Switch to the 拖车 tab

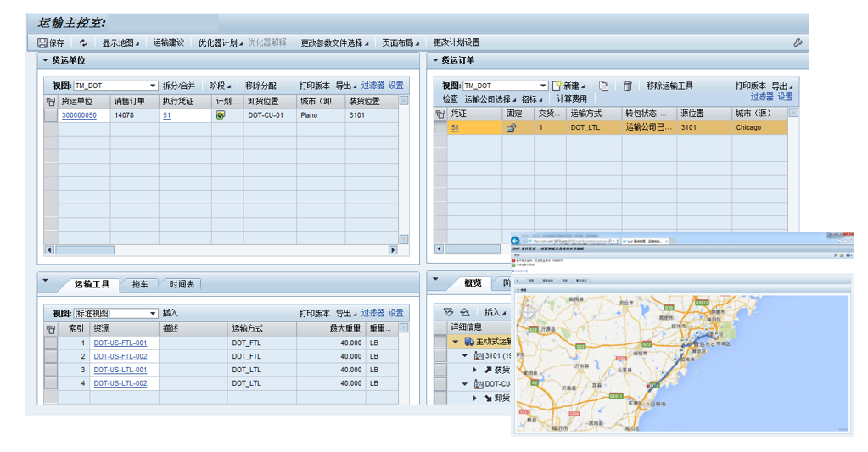pyautogui.click(x=140, y=285)
